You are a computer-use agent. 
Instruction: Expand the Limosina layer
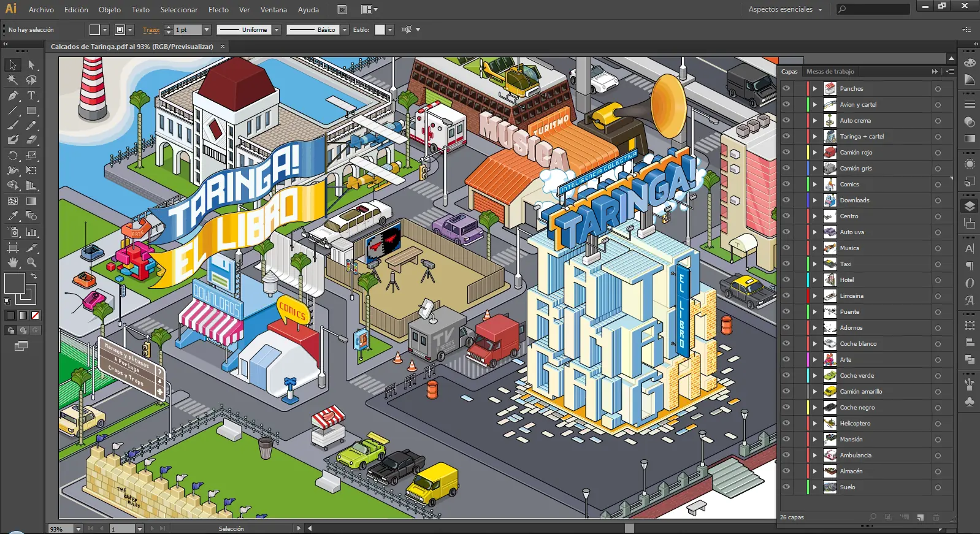click(815, 296)
